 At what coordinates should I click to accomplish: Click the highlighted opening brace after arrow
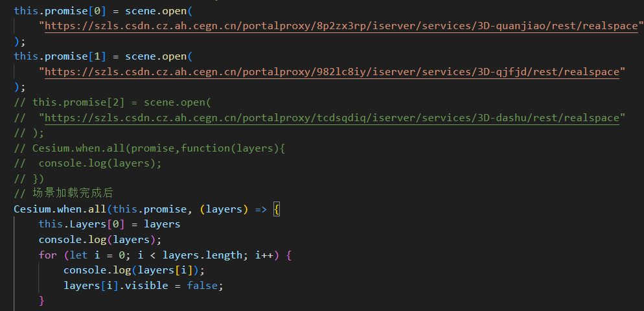277,209
